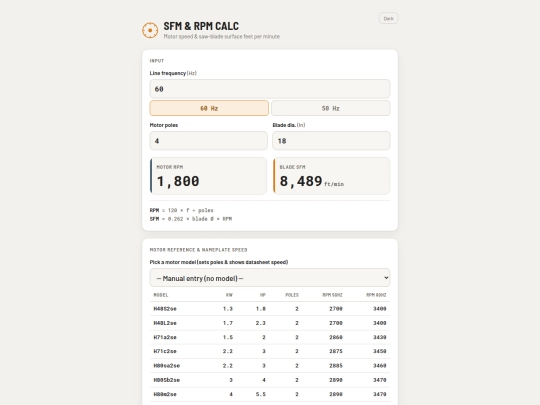
Task: Click 5.5 HP in the H80m2se row
Action: [261, 394]
